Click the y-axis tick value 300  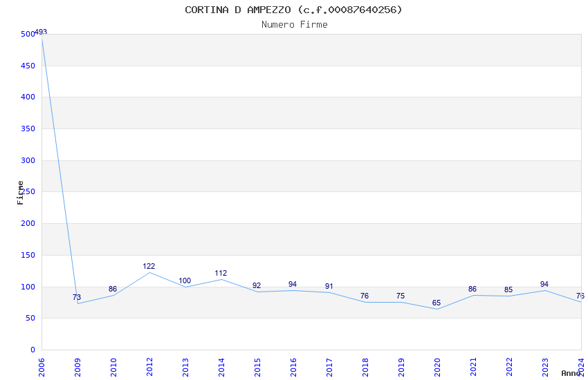point(28,160)
